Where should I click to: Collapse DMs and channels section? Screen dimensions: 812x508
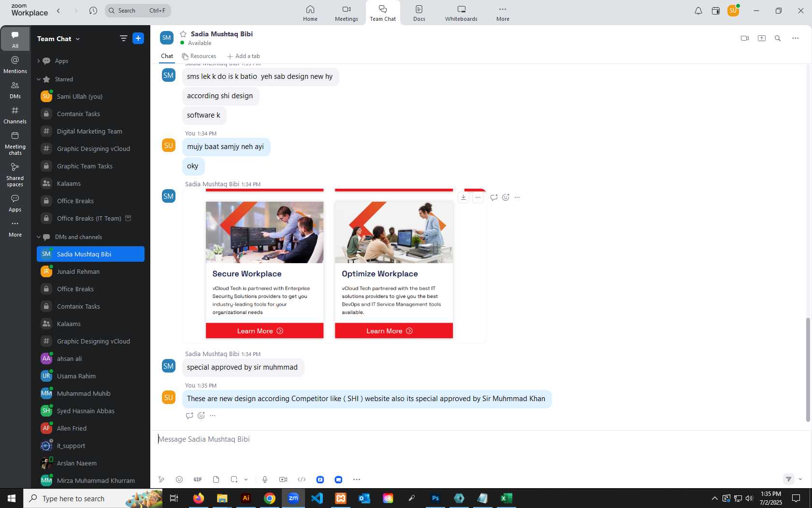[38, 237]
